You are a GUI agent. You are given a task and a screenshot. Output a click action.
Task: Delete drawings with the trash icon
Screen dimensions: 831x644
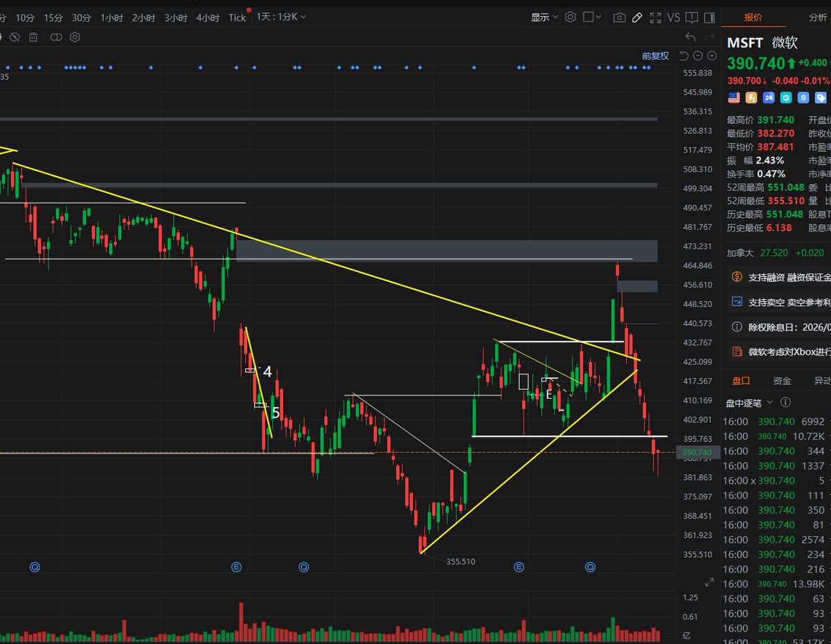click(33, 37)
